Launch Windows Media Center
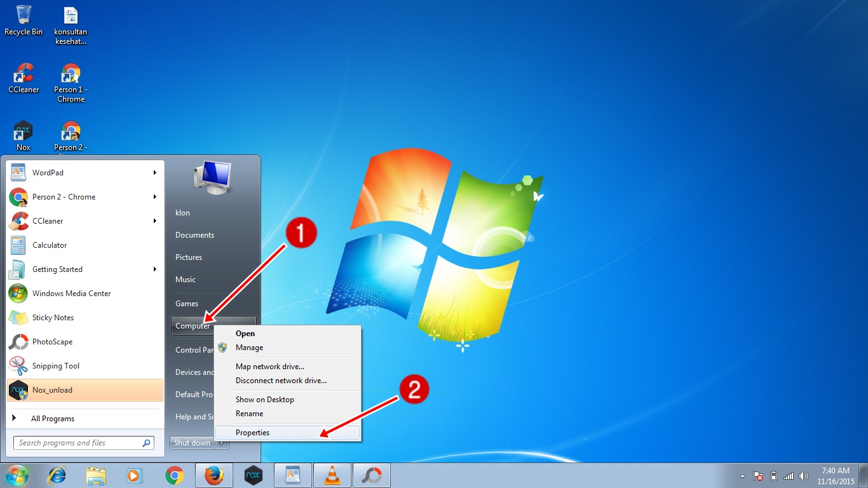 [85, 294]
